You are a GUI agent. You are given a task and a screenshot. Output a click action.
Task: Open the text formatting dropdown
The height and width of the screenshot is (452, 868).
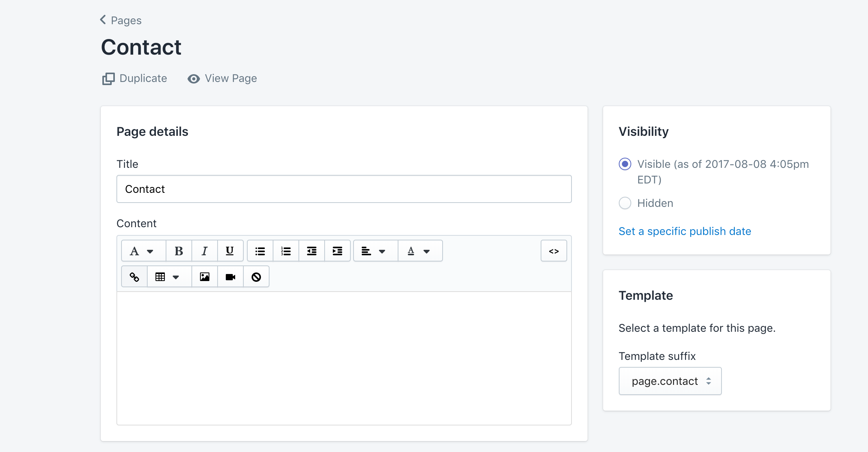143,251
